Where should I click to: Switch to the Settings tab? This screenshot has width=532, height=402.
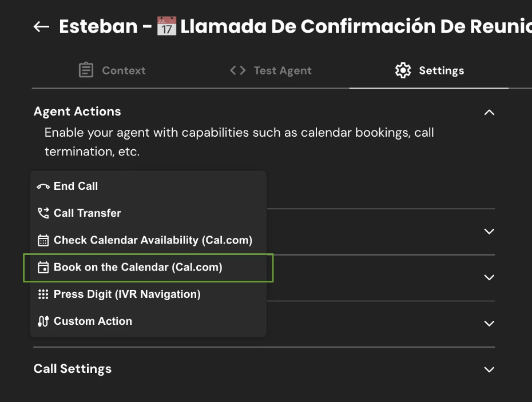(x=429, y=70)
